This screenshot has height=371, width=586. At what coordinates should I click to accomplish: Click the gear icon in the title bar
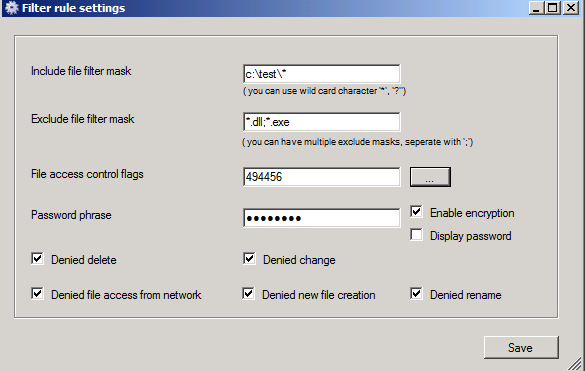point(12,8)
